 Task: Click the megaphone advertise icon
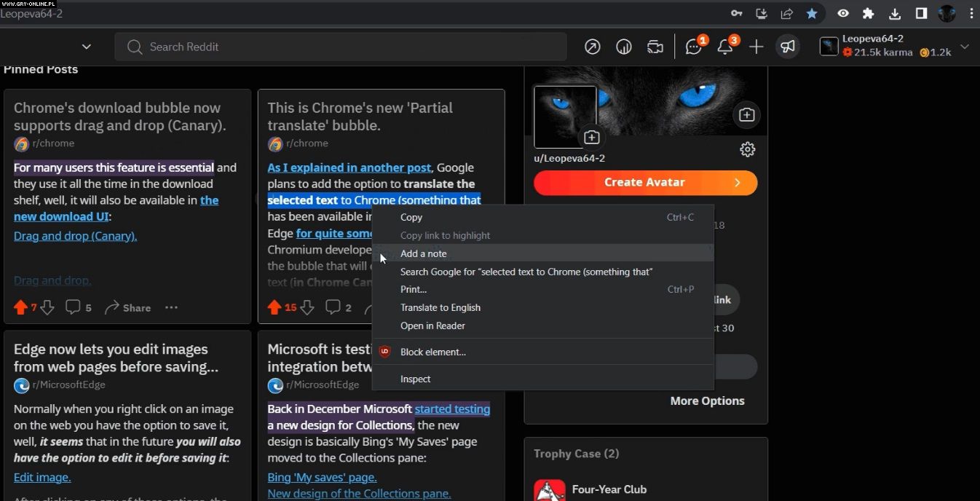pyautogui.click(x=788, y=47)
